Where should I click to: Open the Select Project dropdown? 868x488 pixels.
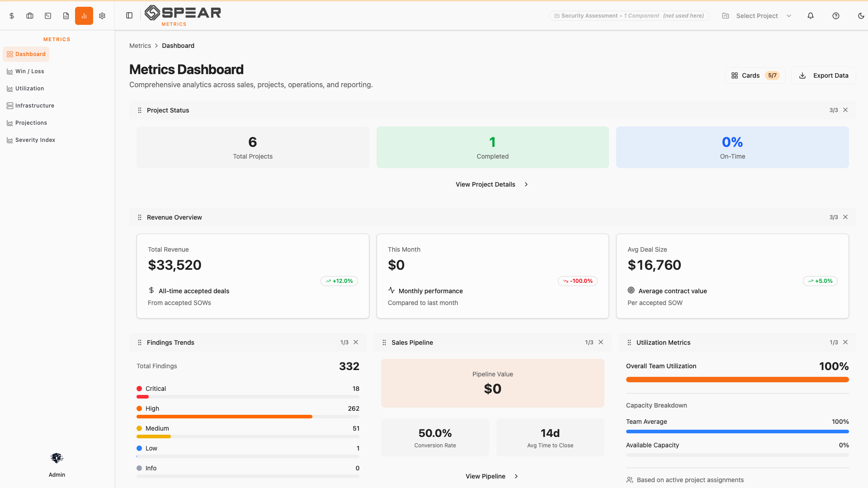point(757,16)
